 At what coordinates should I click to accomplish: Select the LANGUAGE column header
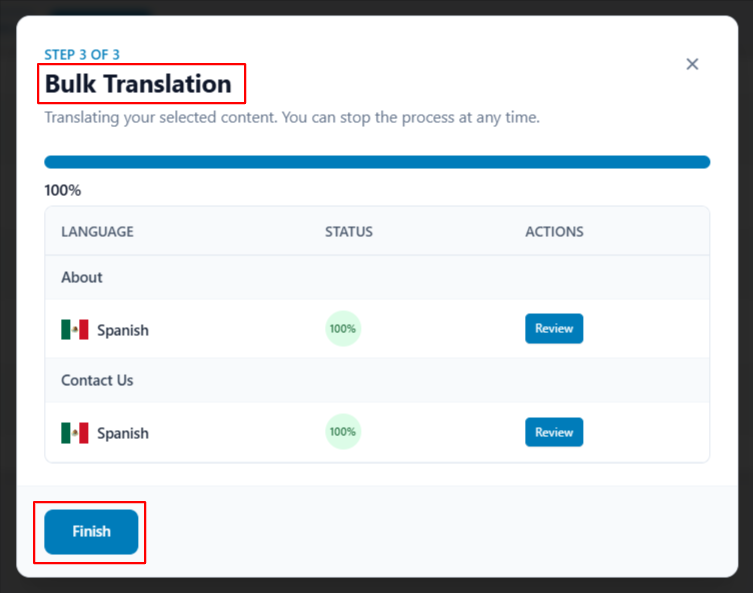[x=97, y=232]
